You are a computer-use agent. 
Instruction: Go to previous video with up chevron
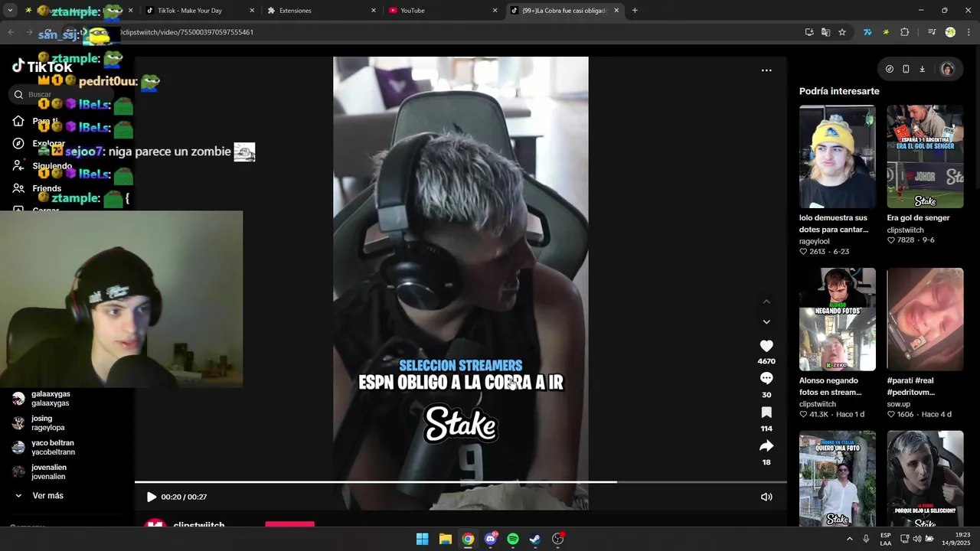tap(766, 302)
